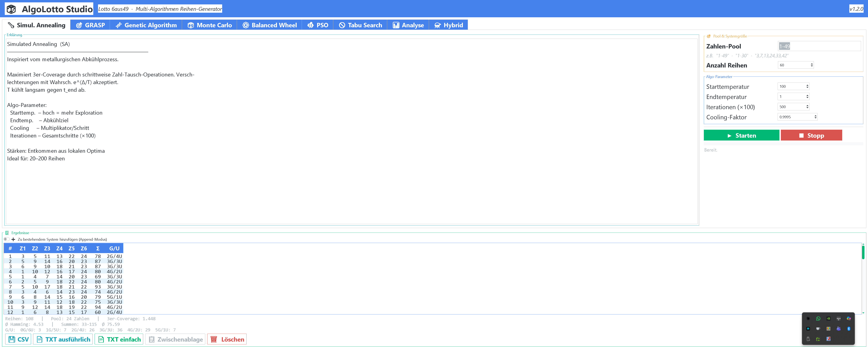The width and height of the screenshot is (868, 347).
Task: Increase Anzahl Reihen with spinner arrow
Action: (812, 64)
